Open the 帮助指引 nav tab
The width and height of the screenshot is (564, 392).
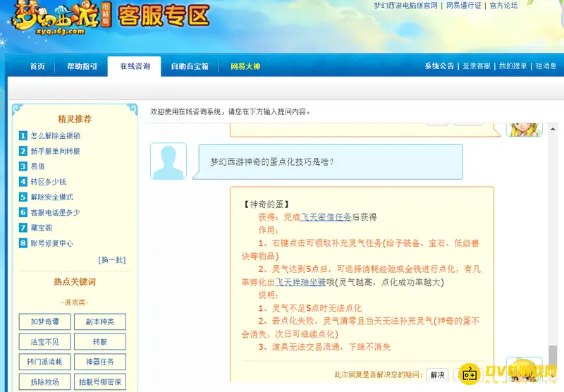[82, 66]
